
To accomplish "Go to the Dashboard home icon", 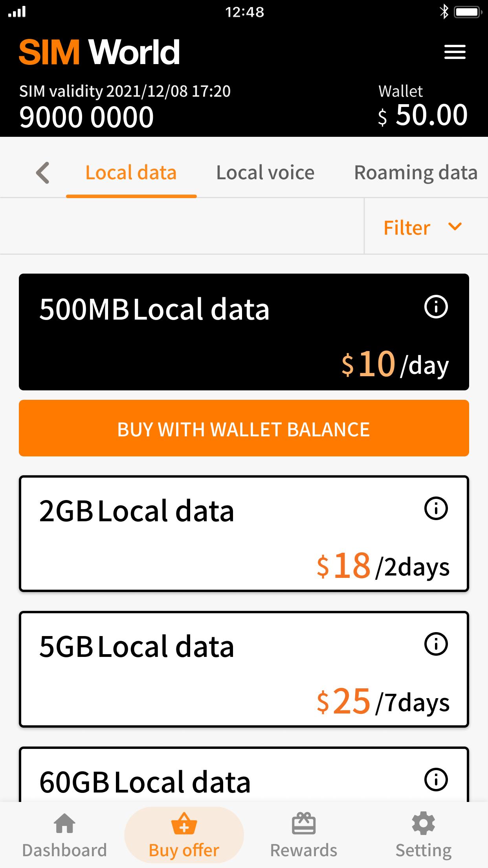I will coord(64,823).
